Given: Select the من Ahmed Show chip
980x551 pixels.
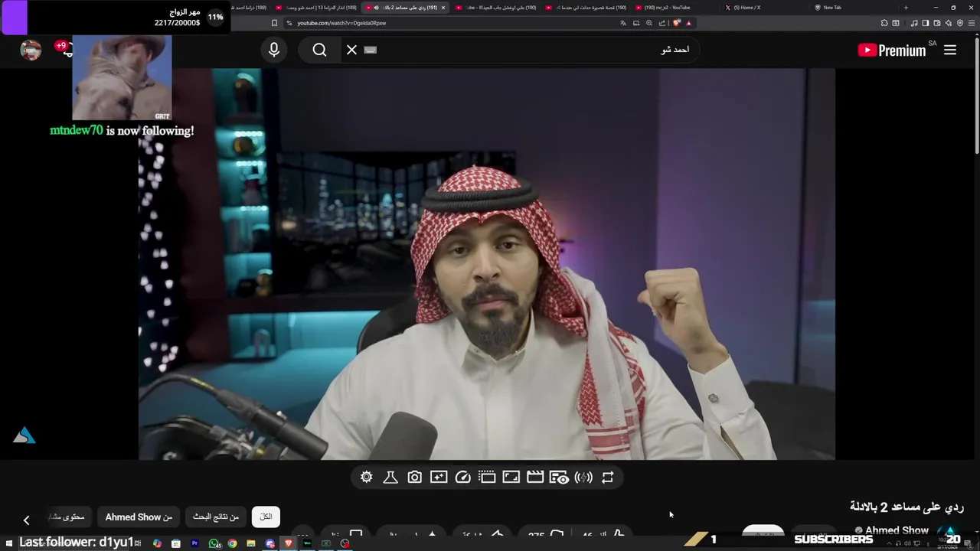Looking at the screenshot, I should 139,517.
